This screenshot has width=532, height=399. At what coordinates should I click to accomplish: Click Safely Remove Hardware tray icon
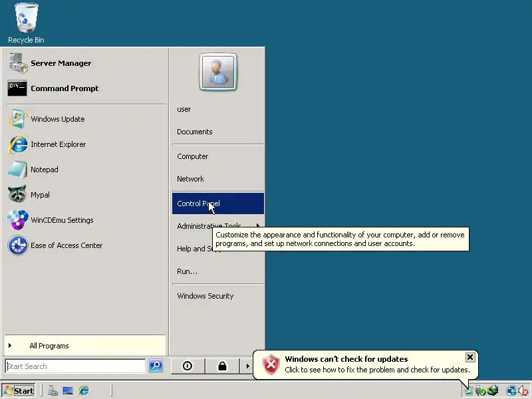(480, 391)
